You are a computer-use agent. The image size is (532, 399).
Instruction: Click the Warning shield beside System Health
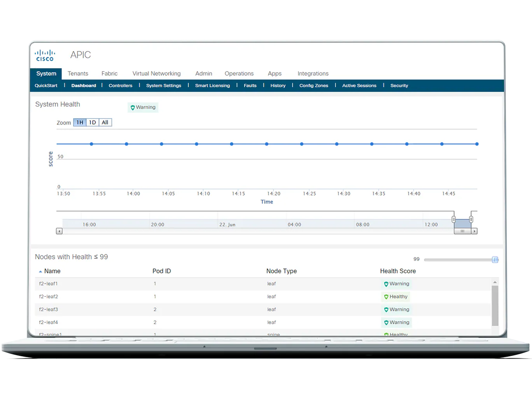click(133, 107)
